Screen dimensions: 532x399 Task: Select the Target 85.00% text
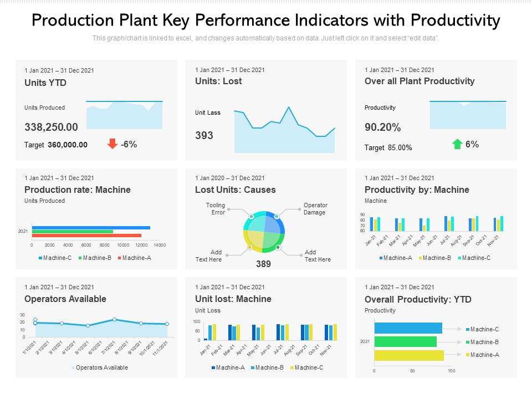388,147
